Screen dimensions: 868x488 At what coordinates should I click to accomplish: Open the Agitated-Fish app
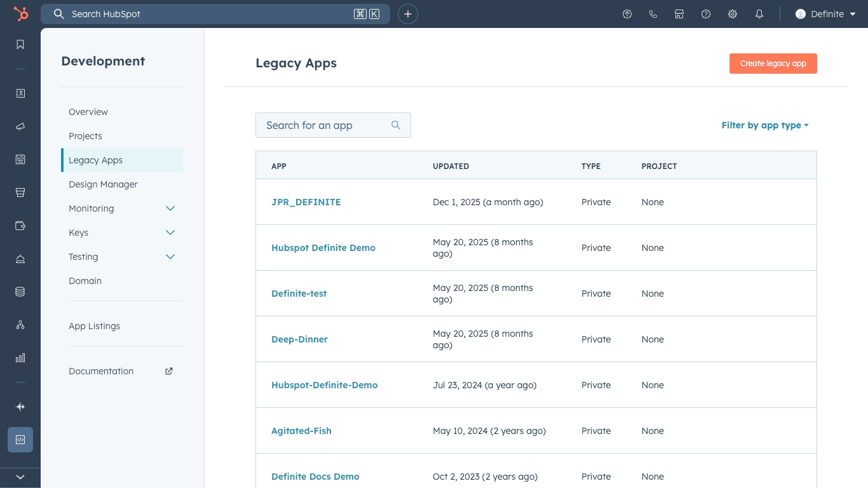click(301, 431)
